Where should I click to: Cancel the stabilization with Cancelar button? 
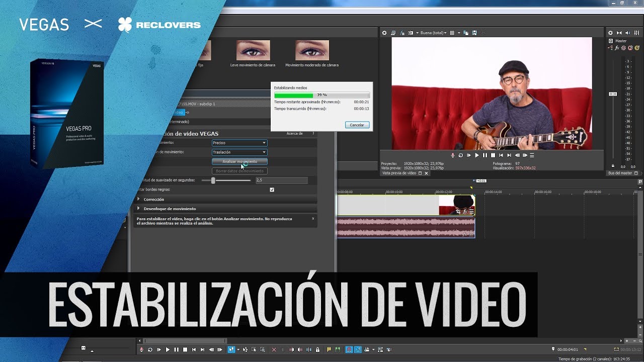[357, 125]
